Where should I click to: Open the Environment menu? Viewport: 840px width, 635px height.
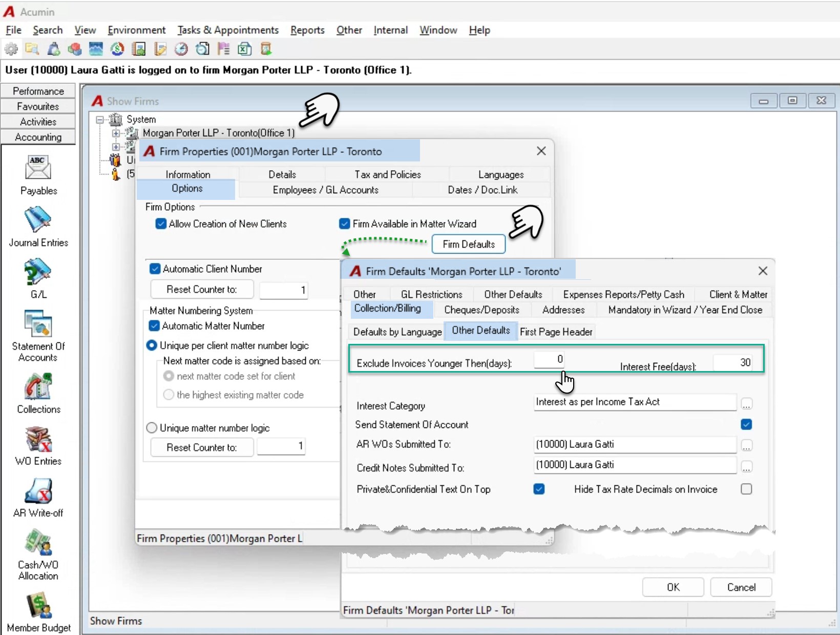[137, 30]
